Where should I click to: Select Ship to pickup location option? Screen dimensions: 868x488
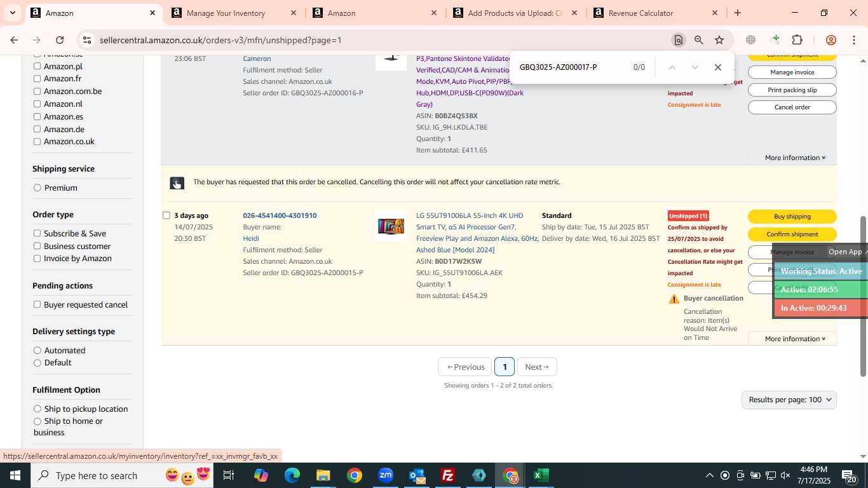click(37, 409)
